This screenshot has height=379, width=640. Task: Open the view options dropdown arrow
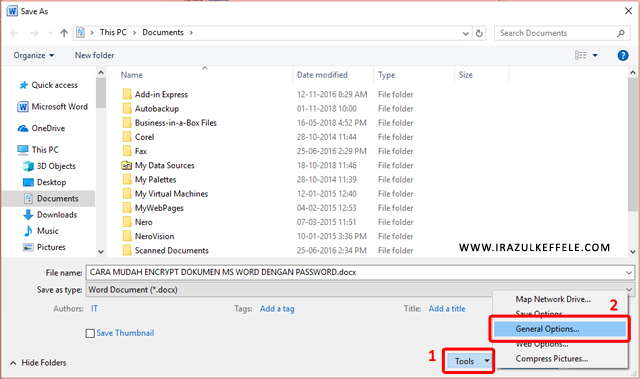pyautogui.click(x=595, y=55)
